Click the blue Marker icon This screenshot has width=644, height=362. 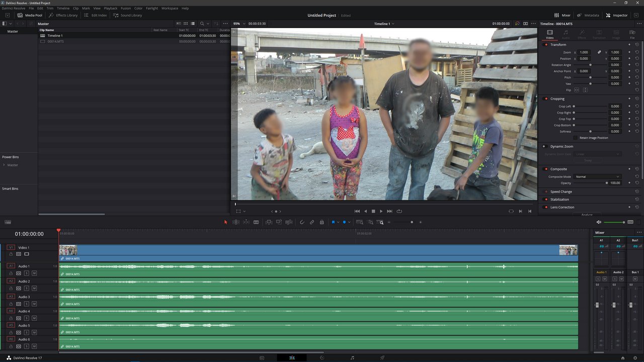click(x=345, y=222)
